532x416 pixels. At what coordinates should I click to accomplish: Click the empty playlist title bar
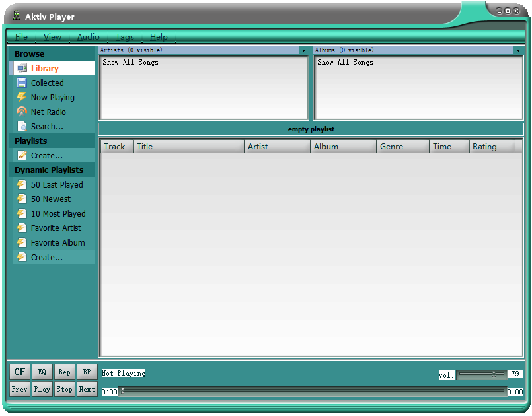(311, 129)
